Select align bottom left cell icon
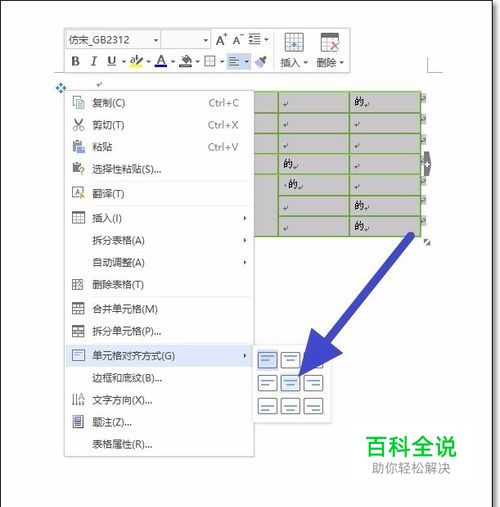500x507 pixels. [x=267, y=406]
